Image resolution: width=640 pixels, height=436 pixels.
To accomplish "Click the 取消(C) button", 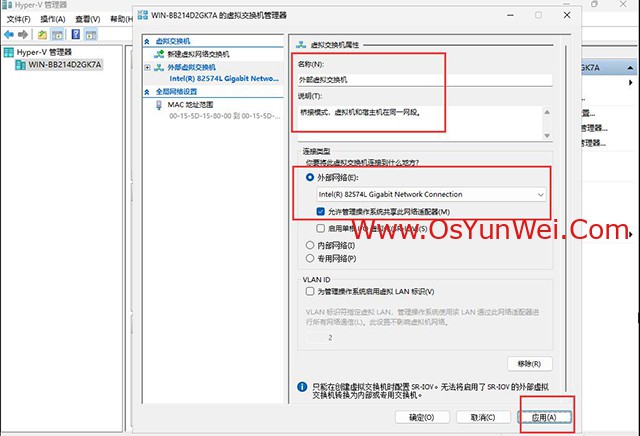I will pos(483,417).
